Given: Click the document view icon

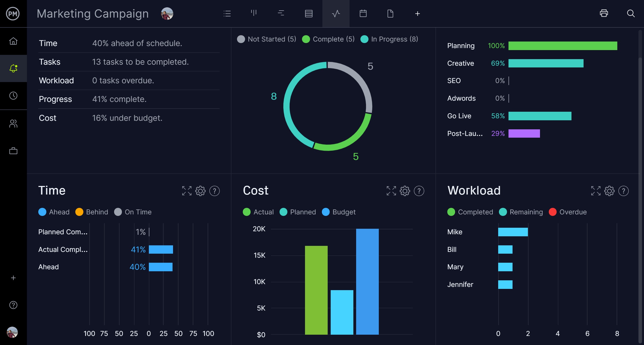Looking at the screenshot, I should (390, 14).
